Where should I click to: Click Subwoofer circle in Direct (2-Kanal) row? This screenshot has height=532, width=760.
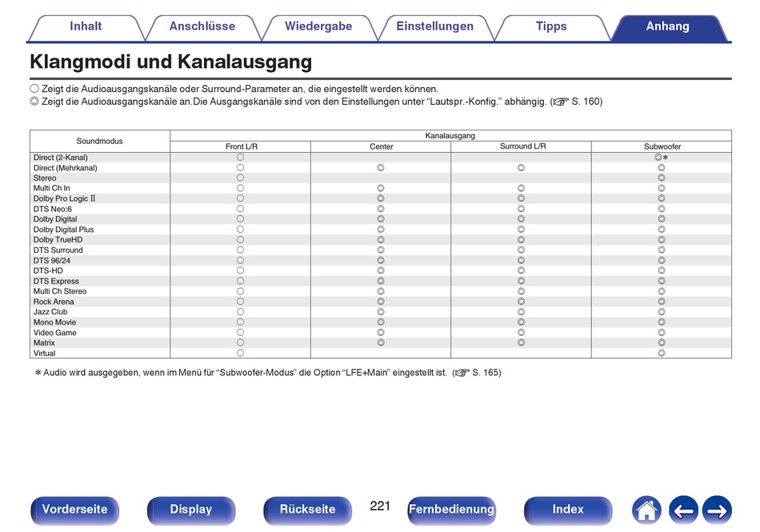tap(658, 158)
